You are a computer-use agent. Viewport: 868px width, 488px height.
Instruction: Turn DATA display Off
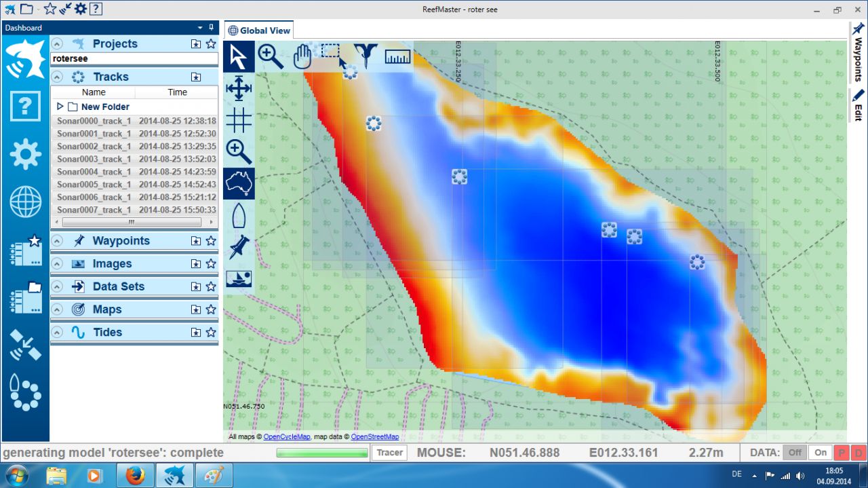point(795,453)
